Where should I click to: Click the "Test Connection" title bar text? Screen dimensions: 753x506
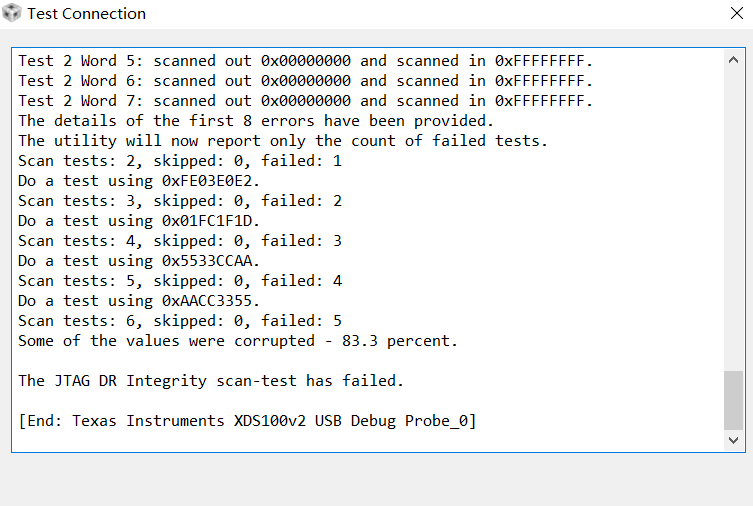pyautogui.click(x=86, y=14)
